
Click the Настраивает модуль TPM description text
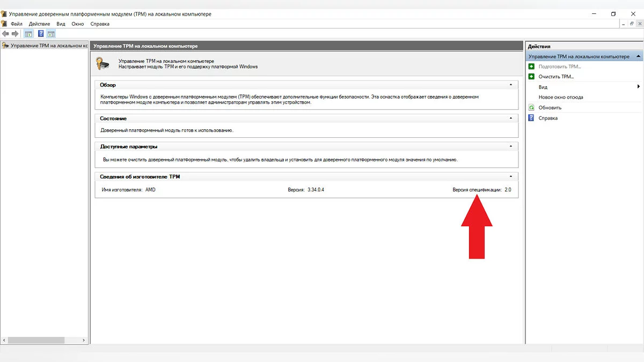point(188,67)
